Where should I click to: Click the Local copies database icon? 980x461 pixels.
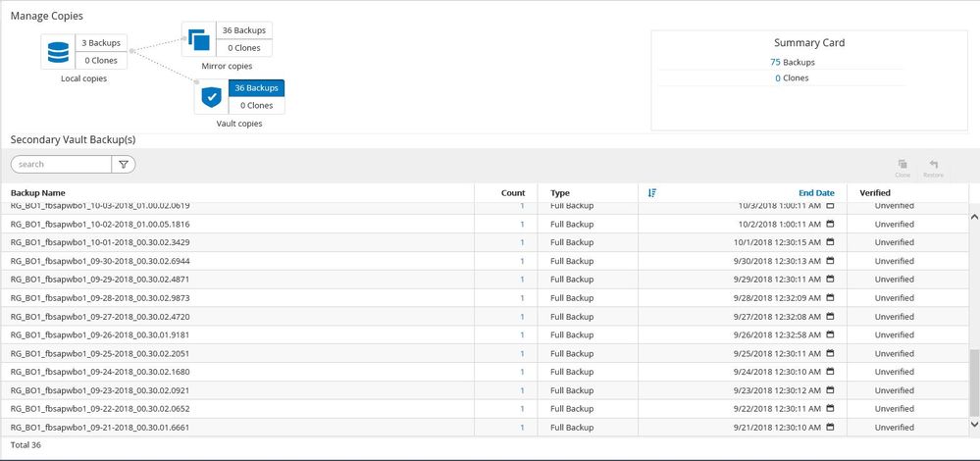(x=58, y=51)
